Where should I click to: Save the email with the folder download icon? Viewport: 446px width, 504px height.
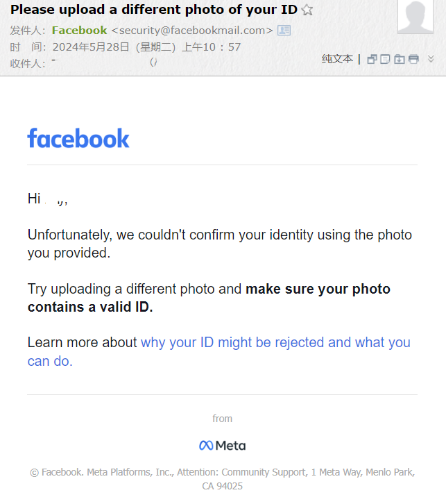[399, 60]
